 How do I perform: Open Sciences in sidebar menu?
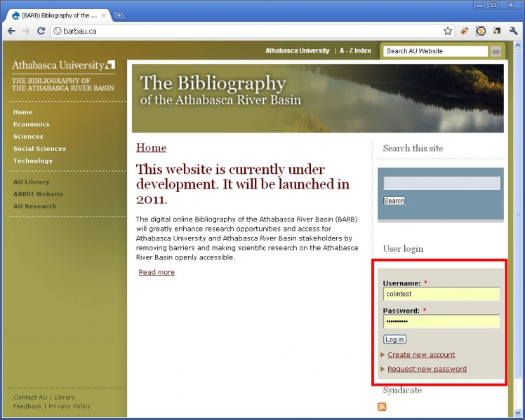(x=28, y=137)
